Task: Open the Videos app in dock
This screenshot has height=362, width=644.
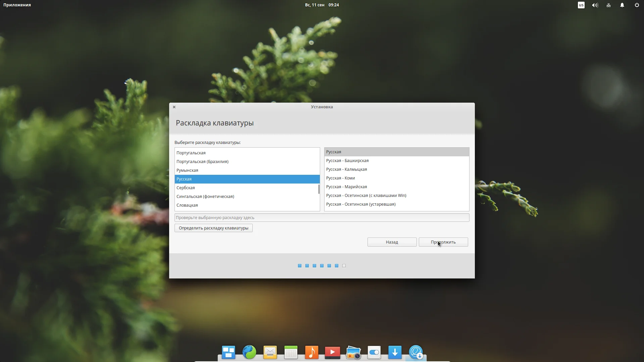Action: (x=333, y=352)
